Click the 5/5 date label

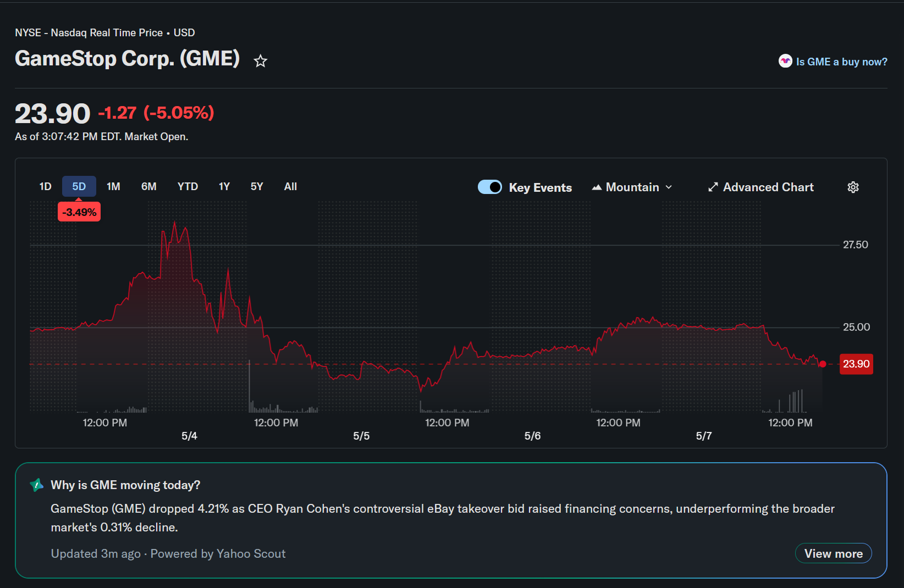(x=361, y=436)
